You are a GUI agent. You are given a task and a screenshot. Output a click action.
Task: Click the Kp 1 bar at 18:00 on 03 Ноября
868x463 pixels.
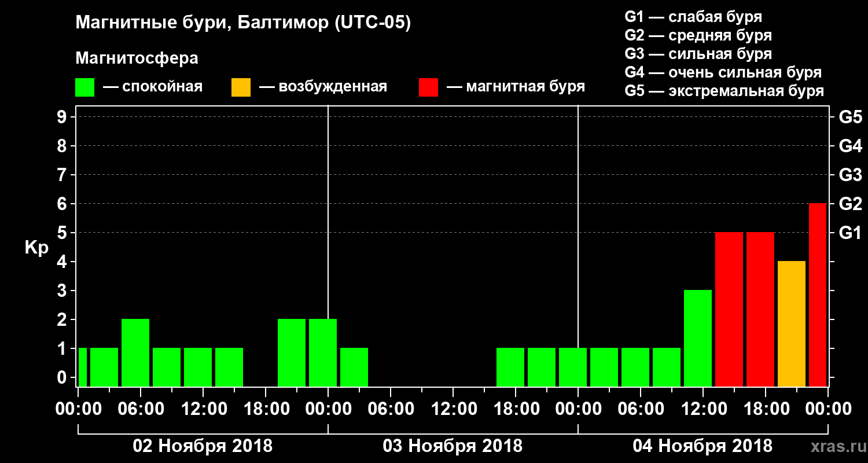pos(510,367)
